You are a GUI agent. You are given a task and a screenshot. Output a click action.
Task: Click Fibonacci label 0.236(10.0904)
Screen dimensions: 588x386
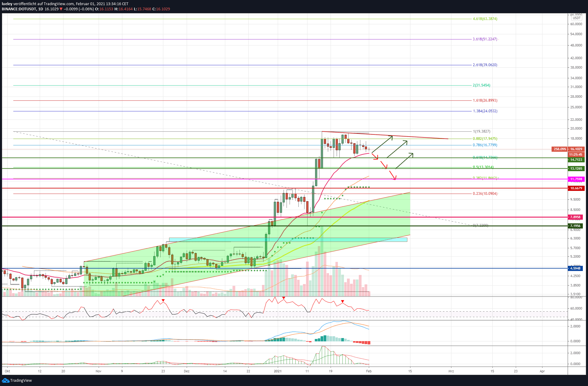(485, 194)
